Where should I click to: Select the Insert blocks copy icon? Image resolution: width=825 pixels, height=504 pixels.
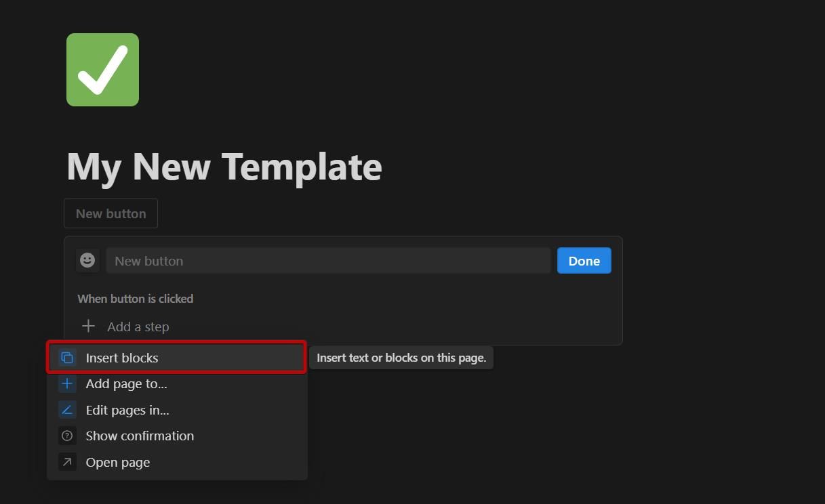67,357
